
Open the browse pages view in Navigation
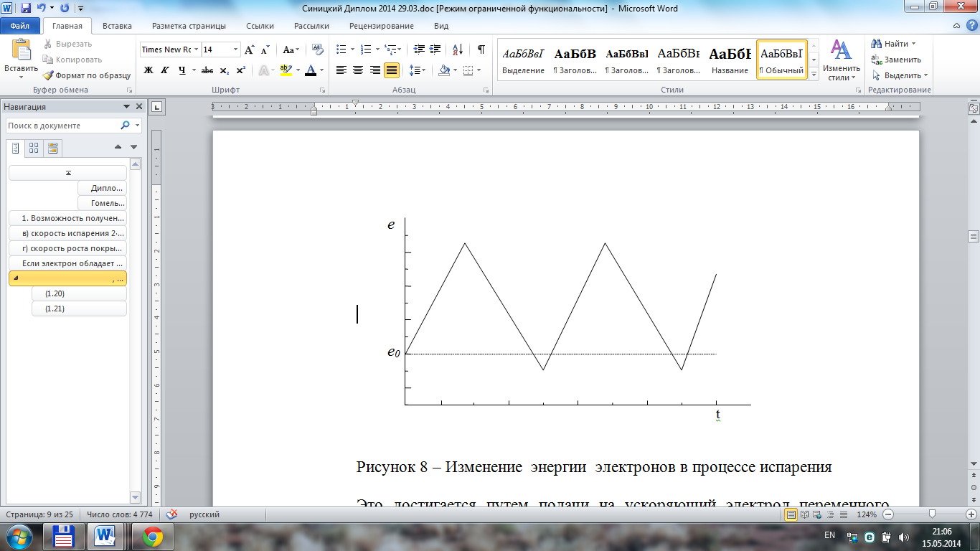click(x=34, y=149)
